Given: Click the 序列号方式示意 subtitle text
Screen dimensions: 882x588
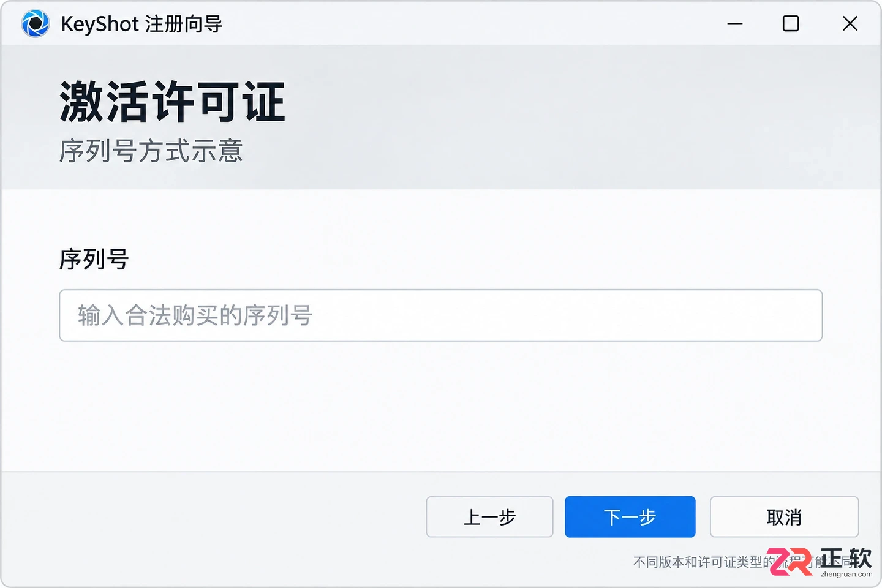Looking at the screenshot, I should [151, 151].
